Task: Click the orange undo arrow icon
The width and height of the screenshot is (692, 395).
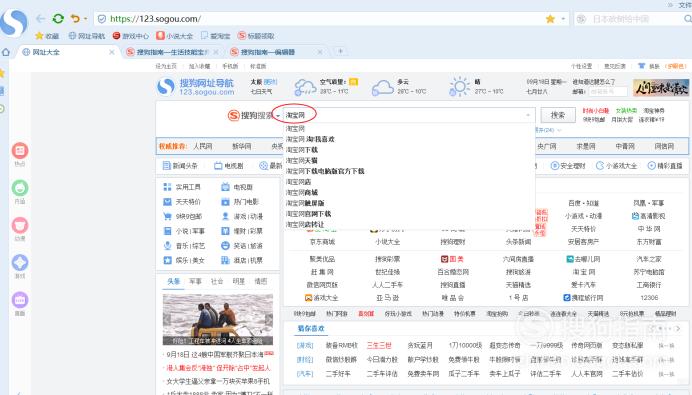Action: coord(75,19)
